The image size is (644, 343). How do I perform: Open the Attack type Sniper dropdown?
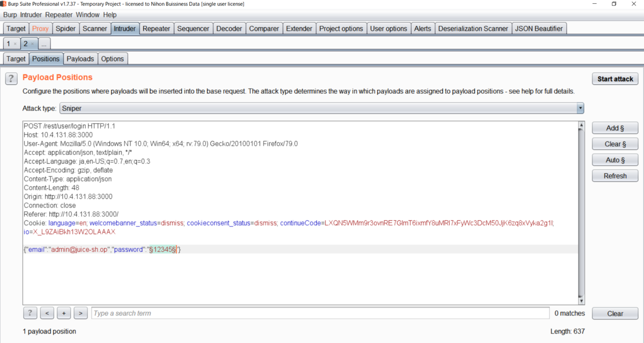pyautogui.click(x=321, y=108)
